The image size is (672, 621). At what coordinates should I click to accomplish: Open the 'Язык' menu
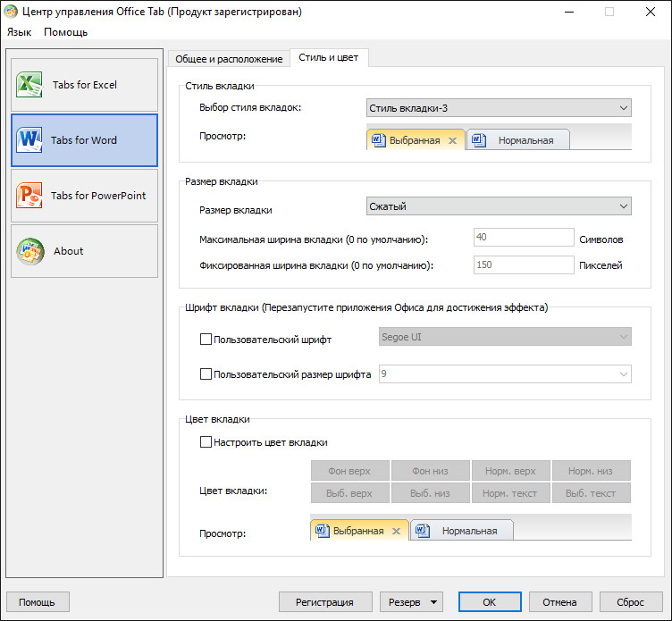[19, 32]
